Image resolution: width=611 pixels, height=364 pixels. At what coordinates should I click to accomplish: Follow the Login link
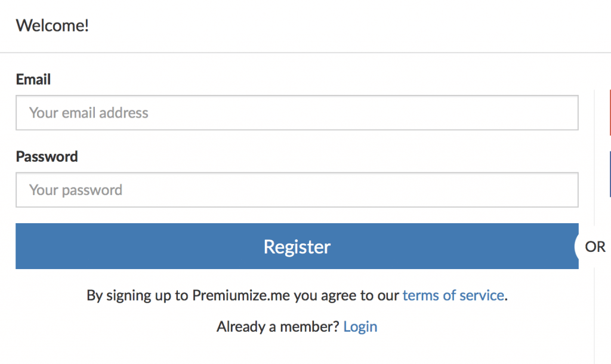pyautogui.click(x=360, y=326)
